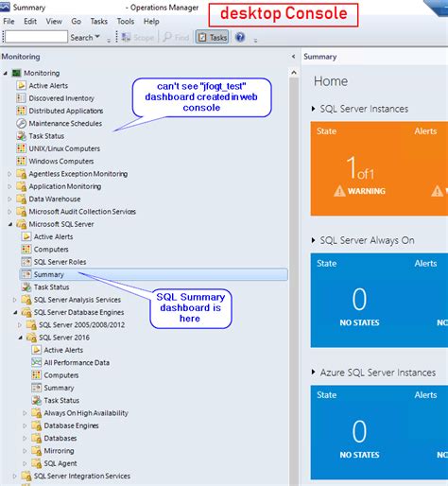
Task: Open the Tasks menu
Action: 99,22
